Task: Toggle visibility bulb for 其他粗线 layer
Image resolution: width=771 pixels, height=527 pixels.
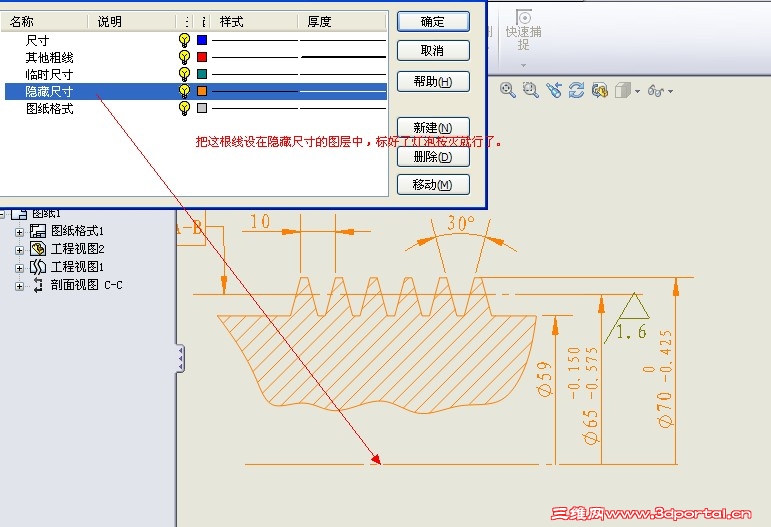Action: coord(184,57)
